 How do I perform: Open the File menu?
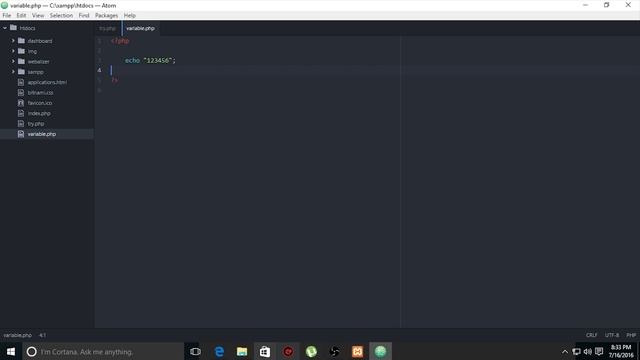tap(7, 16)
